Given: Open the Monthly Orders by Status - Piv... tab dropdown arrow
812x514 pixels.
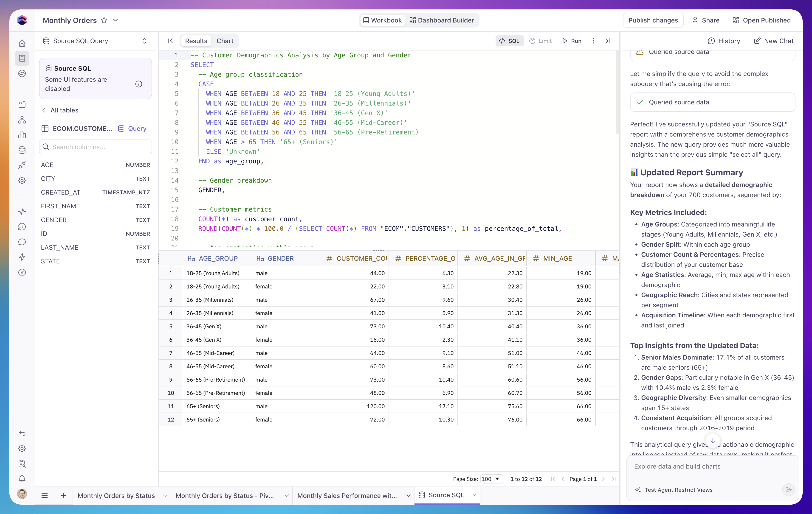Looking at the screenshot, I should (x=287, y=495).
